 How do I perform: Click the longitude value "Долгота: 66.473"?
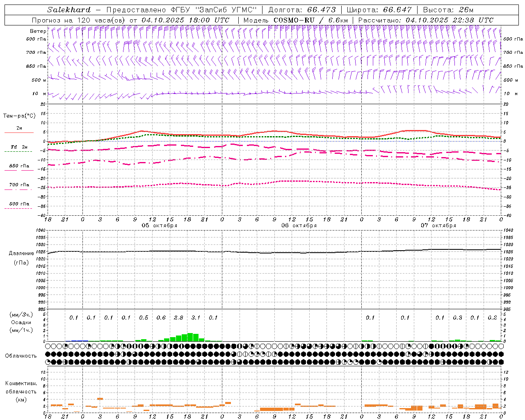(x=302, y=9)
